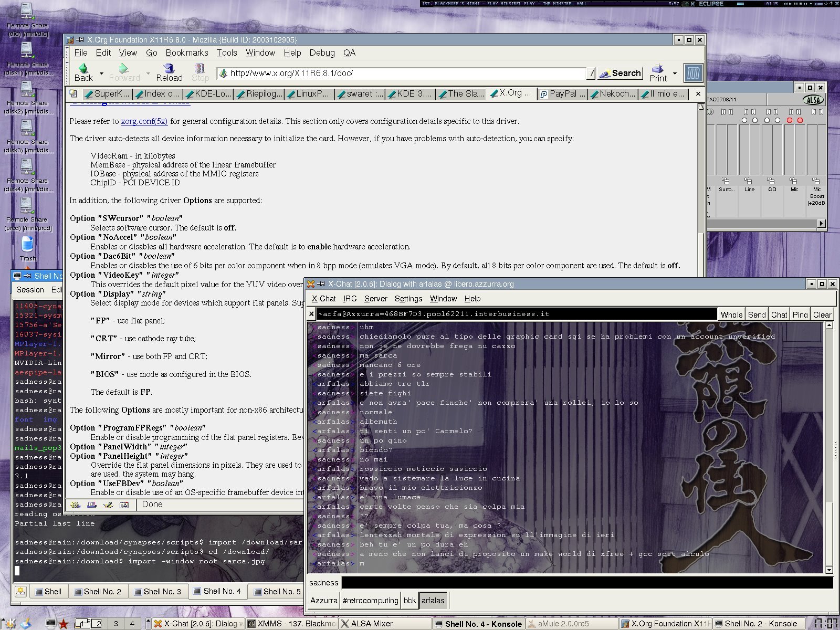The height and width of the screenshot is (630, 840).
Task: Click the Reload icon in Mozilla toolbar
Action: click(169, 68)
